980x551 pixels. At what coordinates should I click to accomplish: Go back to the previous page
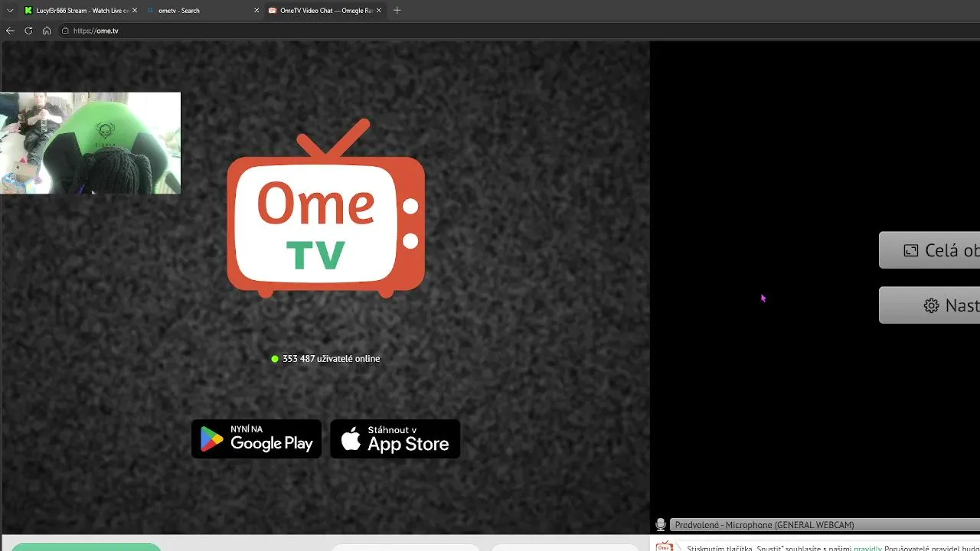click(10, 31)
